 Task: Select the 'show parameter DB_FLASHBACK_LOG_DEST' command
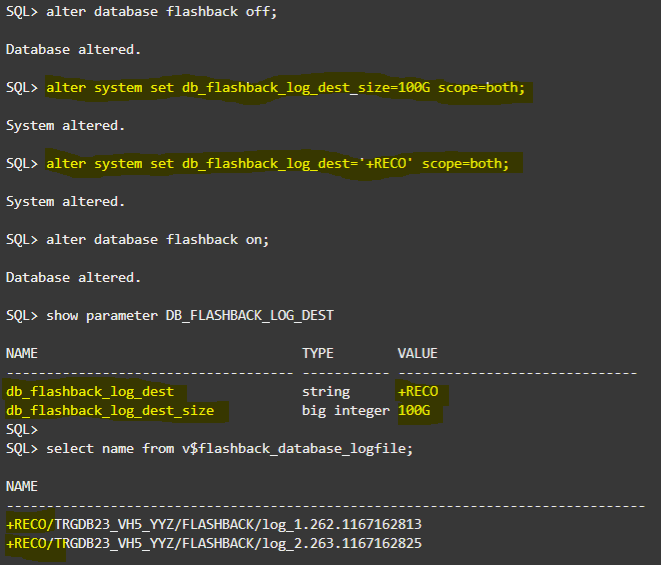click(190, 315)
